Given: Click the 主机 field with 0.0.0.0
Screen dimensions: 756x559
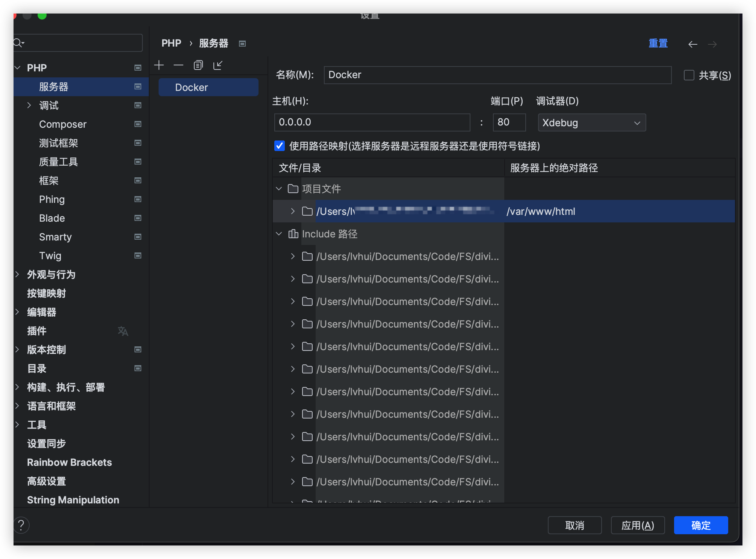Looking at the screenshot, I should [372, 122].
